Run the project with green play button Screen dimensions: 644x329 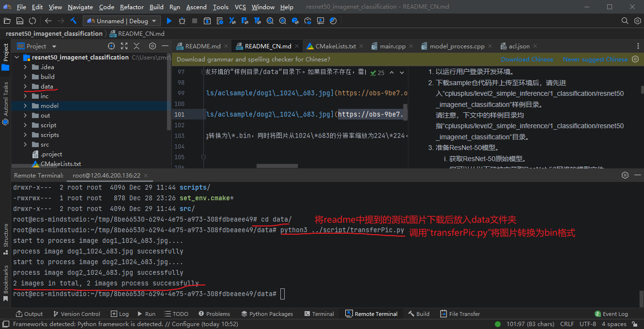(169, 21)
